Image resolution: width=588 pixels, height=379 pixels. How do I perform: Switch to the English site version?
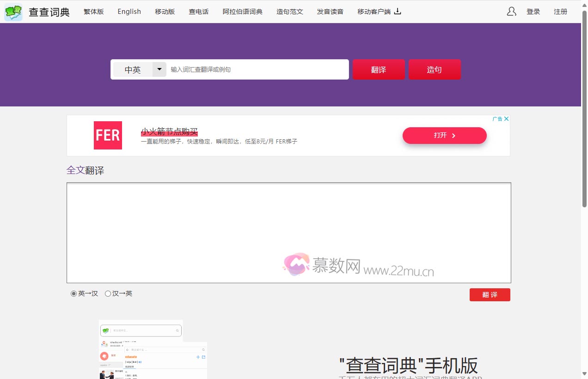pyautogui.click(x=129, y=12)
